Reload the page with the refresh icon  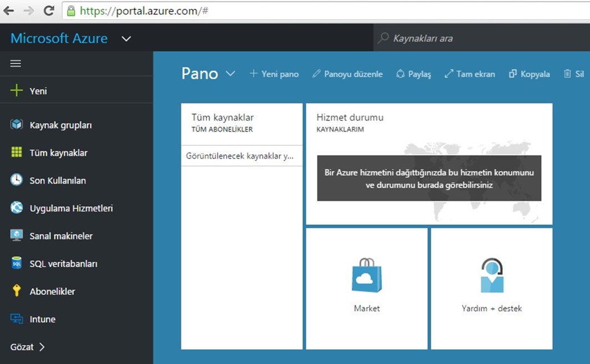49,11
